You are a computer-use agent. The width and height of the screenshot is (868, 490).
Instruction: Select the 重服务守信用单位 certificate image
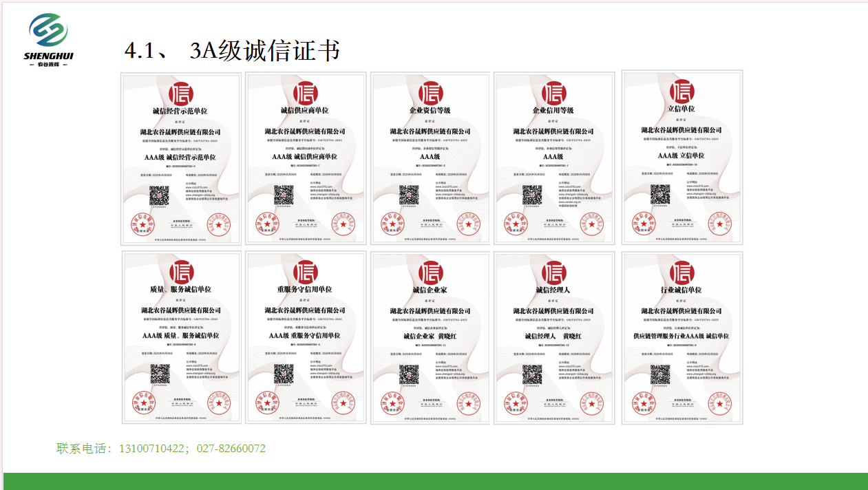pos(305,337)
